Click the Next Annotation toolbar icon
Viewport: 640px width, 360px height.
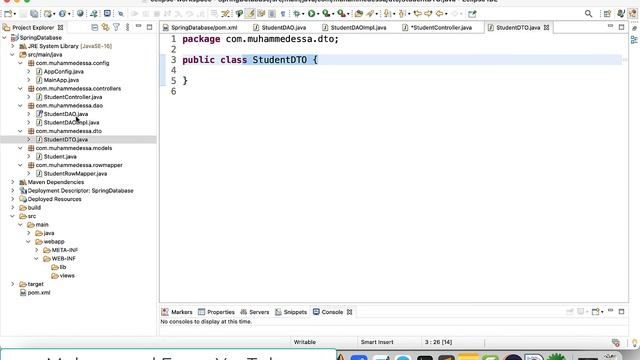(x=387, y=14)
